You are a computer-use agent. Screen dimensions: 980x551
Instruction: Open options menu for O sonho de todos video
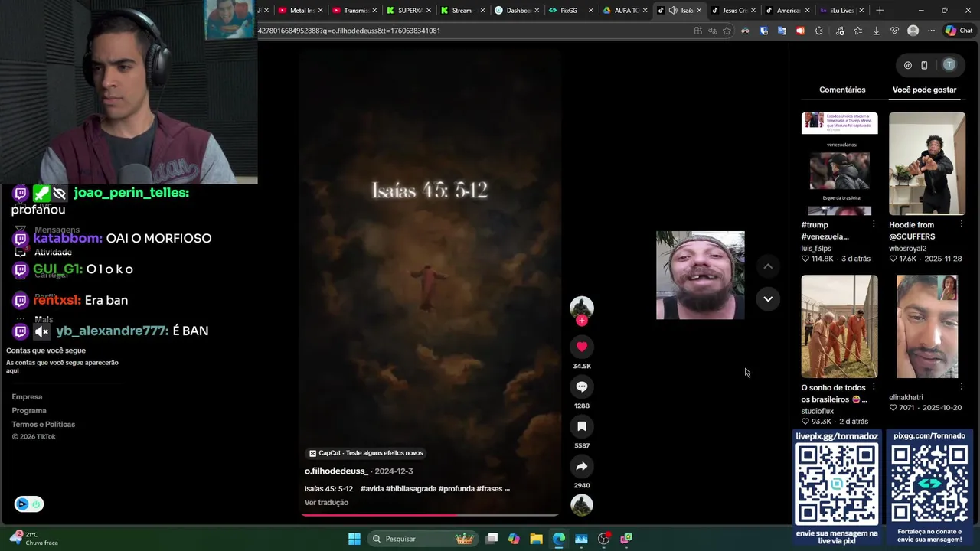874,387
